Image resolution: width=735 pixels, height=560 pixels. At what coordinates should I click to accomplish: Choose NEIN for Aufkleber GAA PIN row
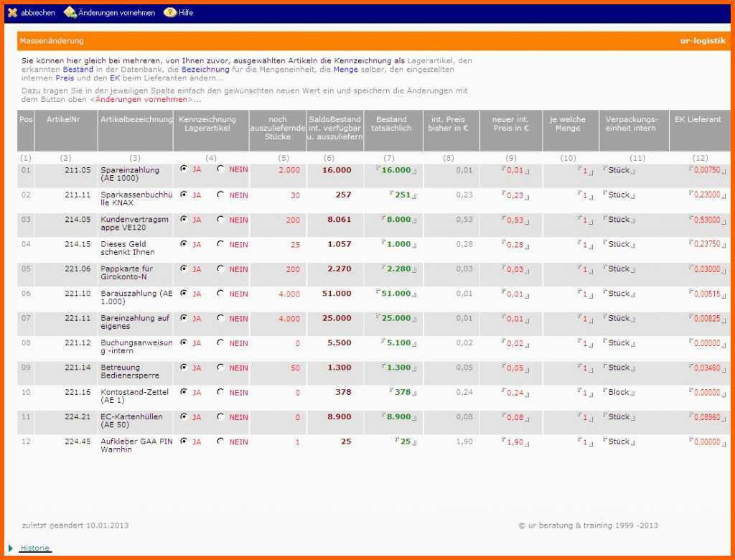click(220, 442)
